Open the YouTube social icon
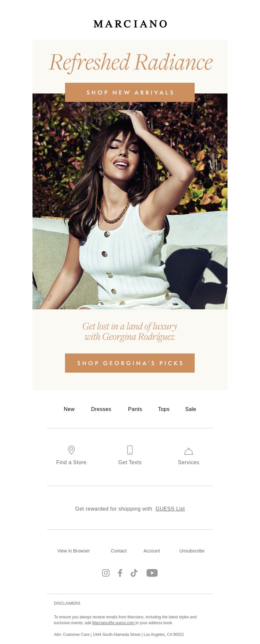The height and width of the screenshot is (644, 260). click(152, 573)
